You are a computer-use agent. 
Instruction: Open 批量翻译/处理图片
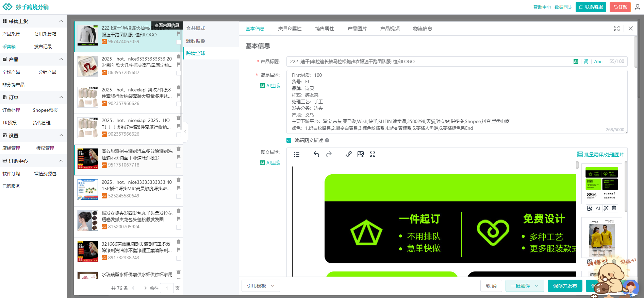601,155
